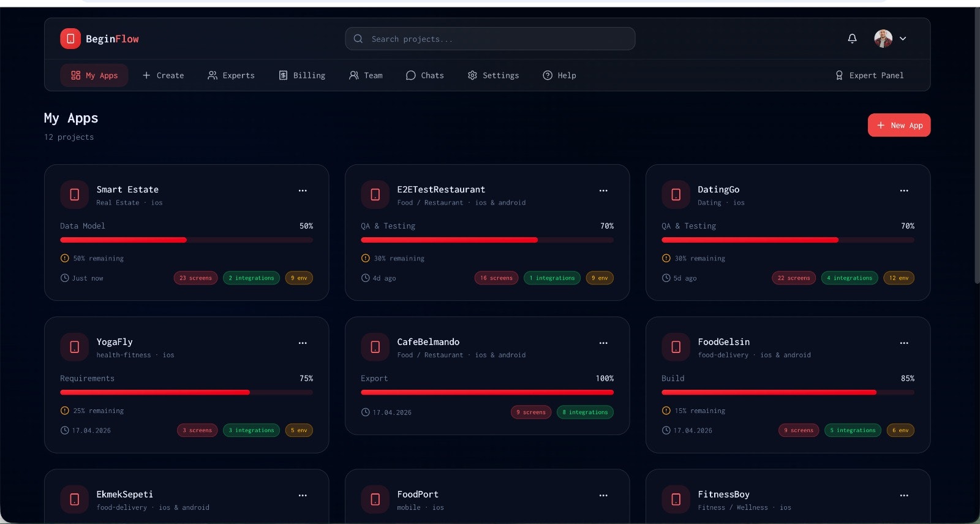
Task: Open the Help tab
Action: (x=559, y=75)
